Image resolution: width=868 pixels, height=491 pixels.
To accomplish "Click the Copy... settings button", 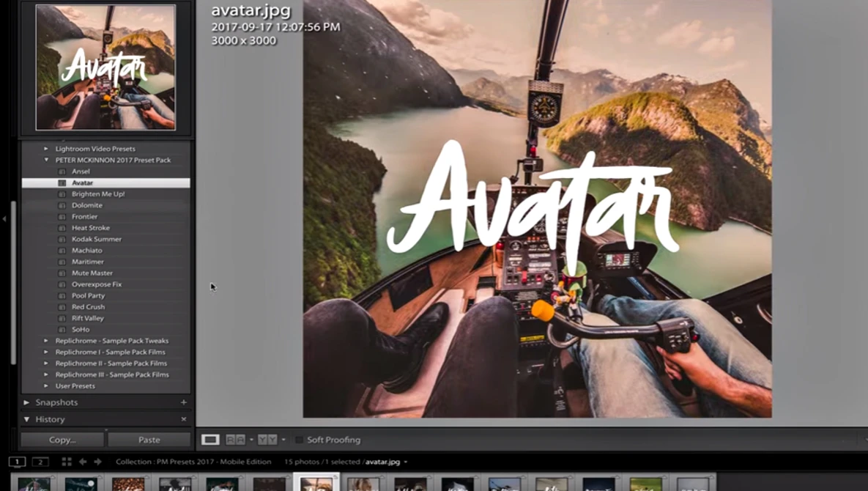I will point(62,440).
